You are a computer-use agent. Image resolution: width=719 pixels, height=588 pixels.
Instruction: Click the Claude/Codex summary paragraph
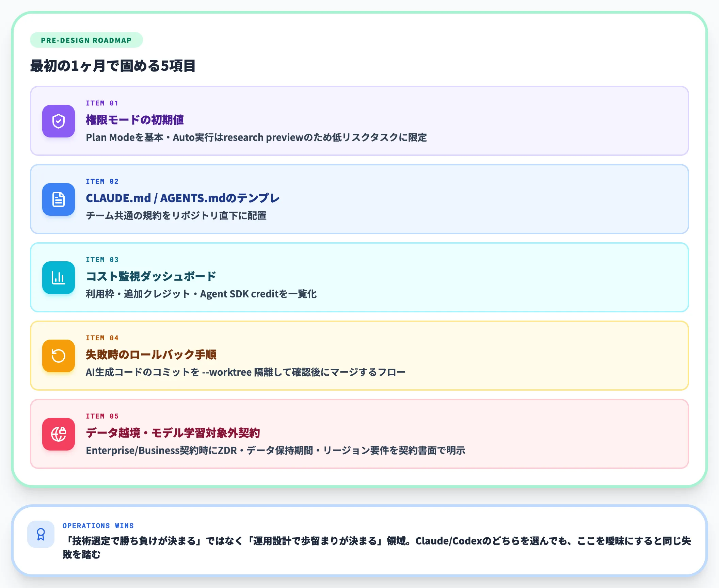pos(377,548)
